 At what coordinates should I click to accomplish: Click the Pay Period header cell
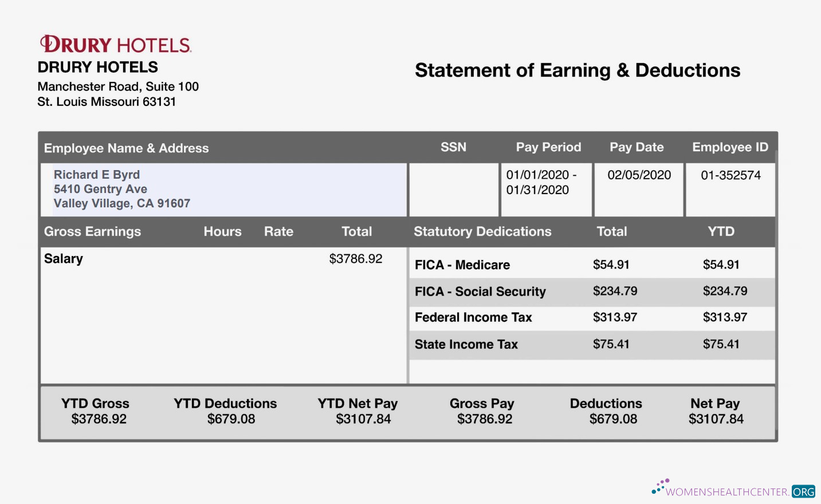(548, 147)
